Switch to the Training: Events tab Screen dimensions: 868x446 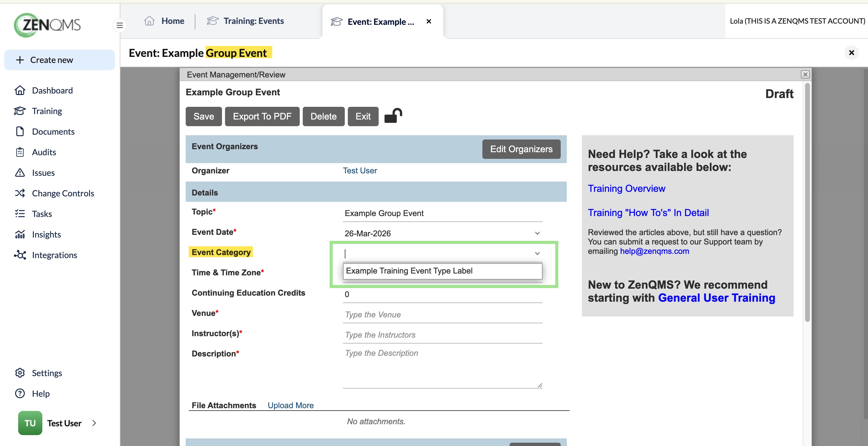click(245, 21)
